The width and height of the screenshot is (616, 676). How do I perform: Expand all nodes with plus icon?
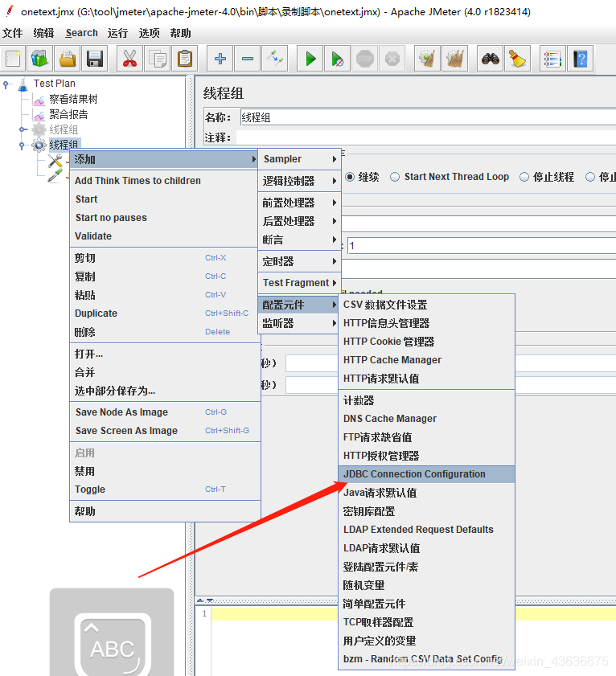220,58
